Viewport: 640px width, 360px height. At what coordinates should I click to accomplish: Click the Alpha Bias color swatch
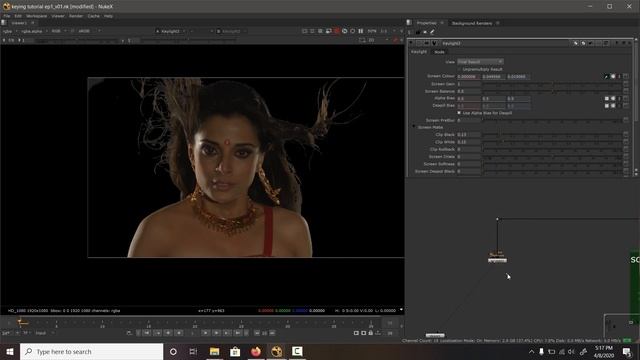pos(607,98)
